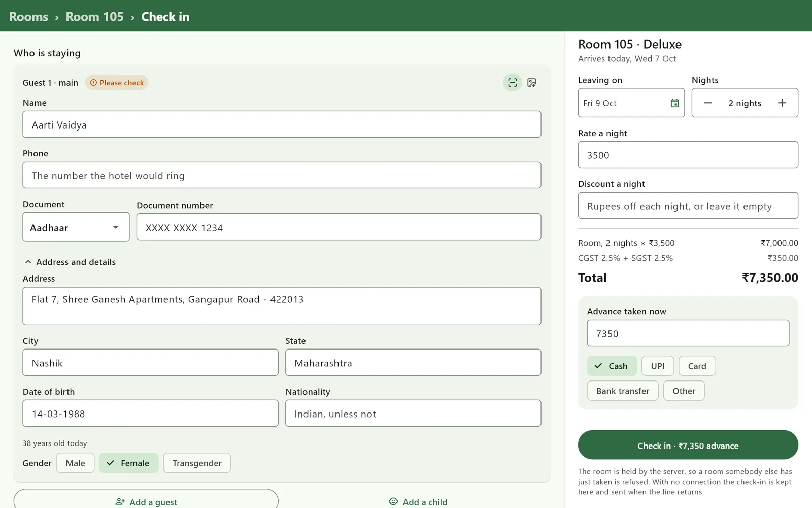
Task: Select Bank transfer payment option
Action: click(623, 391)
